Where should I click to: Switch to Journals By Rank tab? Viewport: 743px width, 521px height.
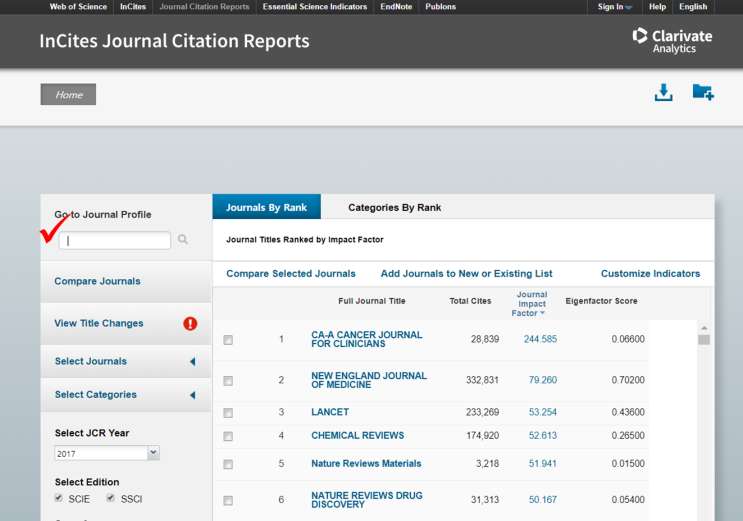point(266,207)
